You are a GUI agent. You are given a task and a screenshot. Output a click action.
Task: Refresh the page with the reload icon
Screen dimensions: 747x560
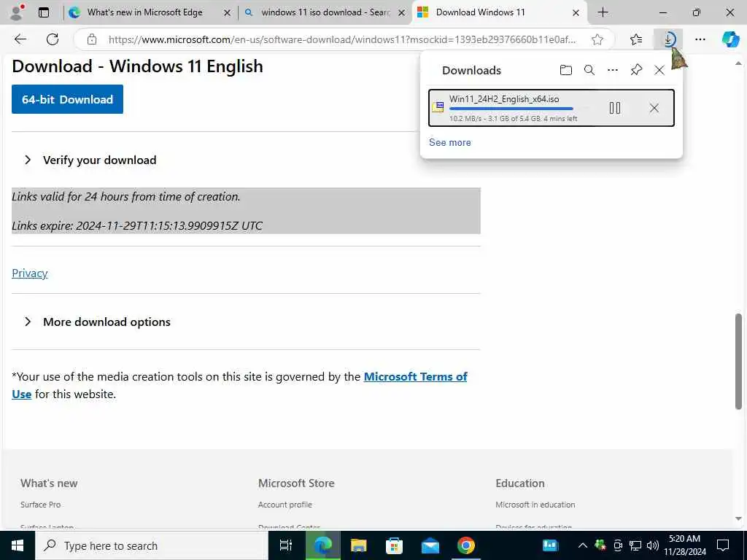53,39
